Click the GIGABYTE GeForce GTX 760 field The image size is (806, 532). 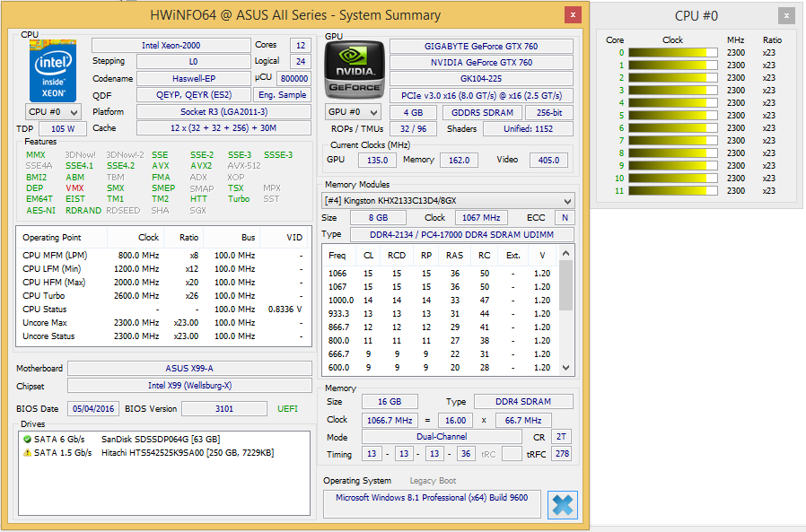tap(481, 47)
